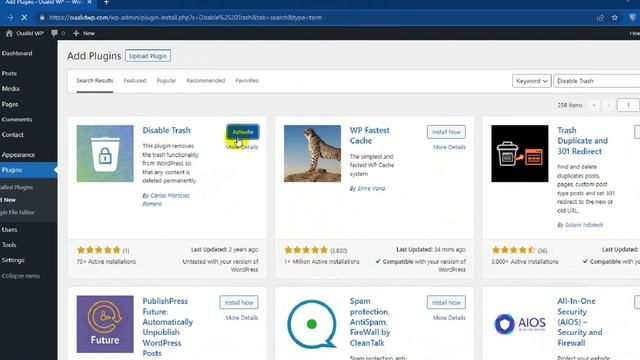The height and width of the screenshot is (360, 640).
Task: Click the browser address bar URL
Action: click(185, 18)
